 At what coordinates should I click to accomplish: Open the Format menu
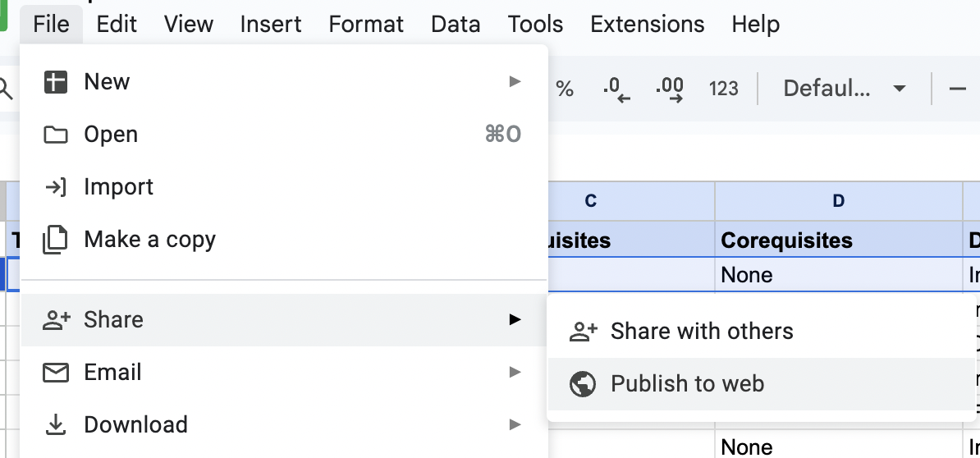click(x=366, y=25)
